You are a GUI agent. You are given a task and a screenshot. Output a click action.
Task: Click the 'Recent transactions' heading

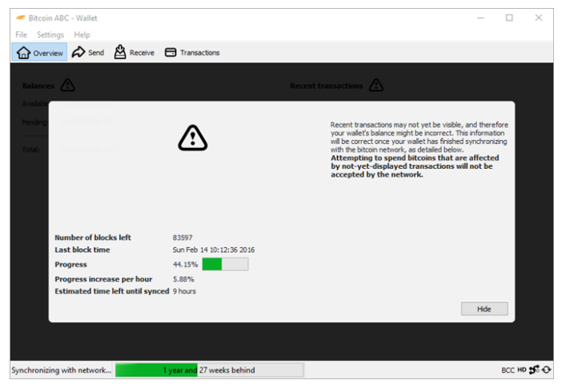coord(327,86)
